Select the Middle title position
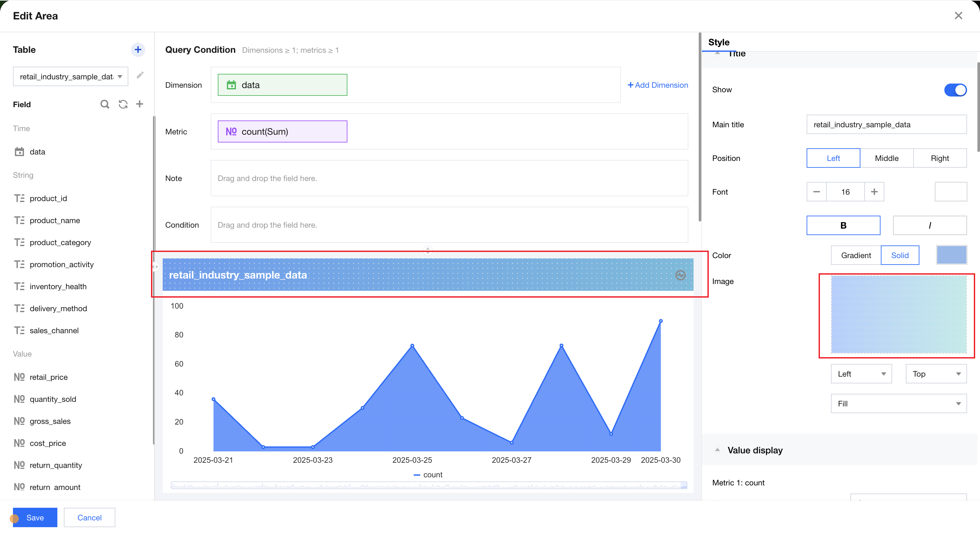Image resolution: width=980 pixels, height=533 pixels. click(x=886, y=158)
